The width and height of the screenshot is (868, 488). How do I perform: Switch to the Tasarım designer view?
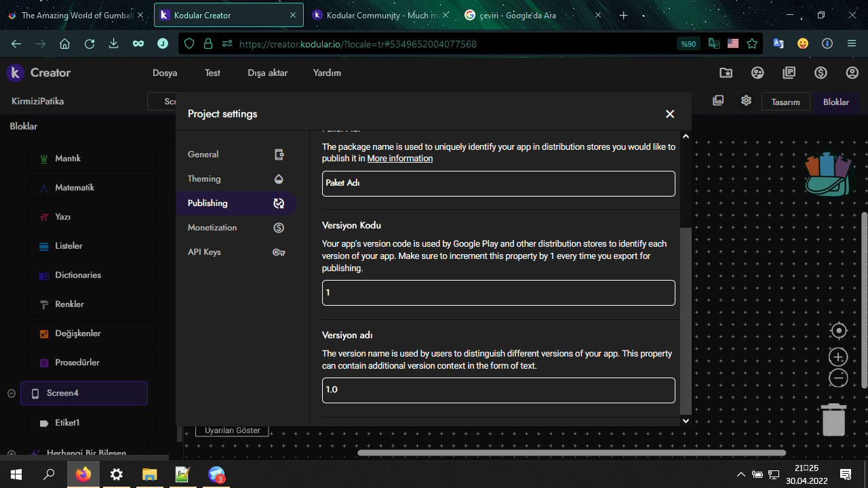point(786,102)
